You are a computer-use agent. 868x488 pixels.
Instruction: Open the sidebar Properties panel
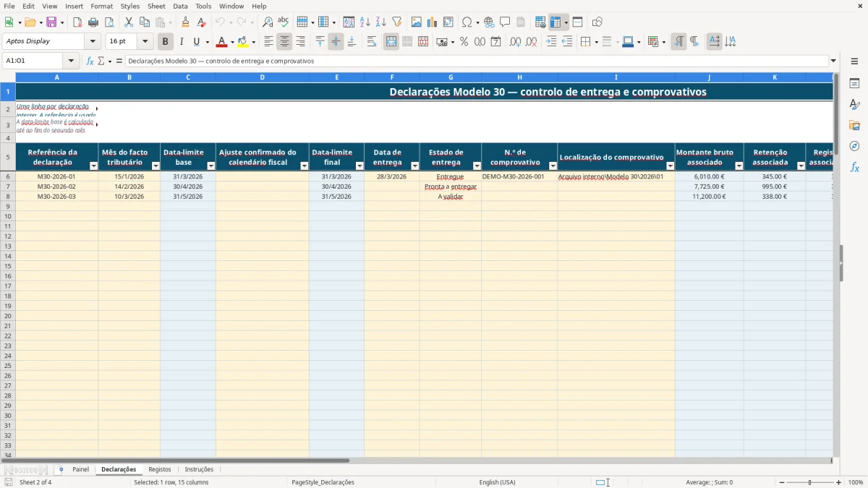point(854,84)
